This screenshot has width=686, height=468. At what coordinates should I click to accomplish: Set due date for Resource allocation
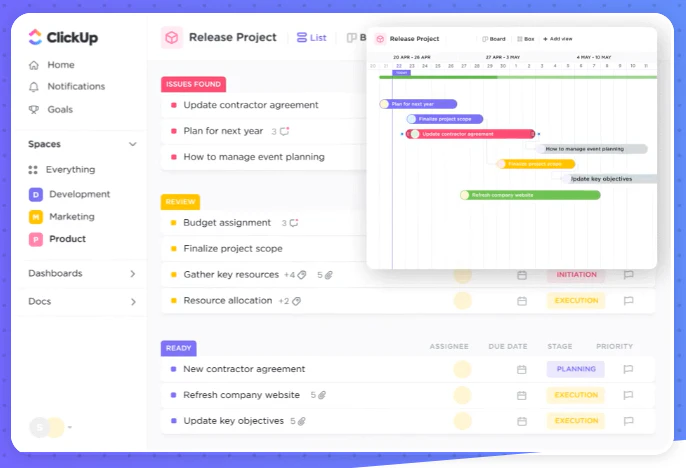click(522, 301)
